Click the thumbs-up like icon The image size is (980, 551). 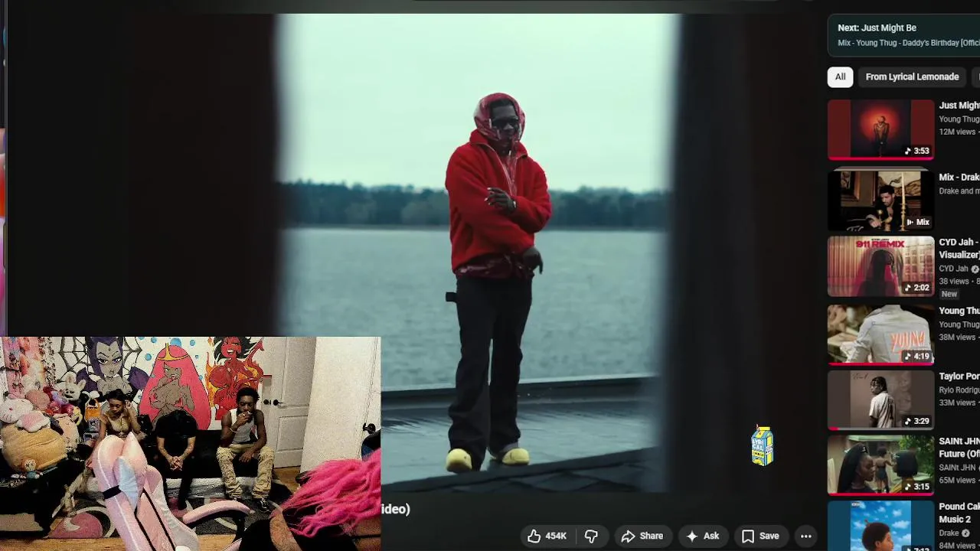coord(534,536)
